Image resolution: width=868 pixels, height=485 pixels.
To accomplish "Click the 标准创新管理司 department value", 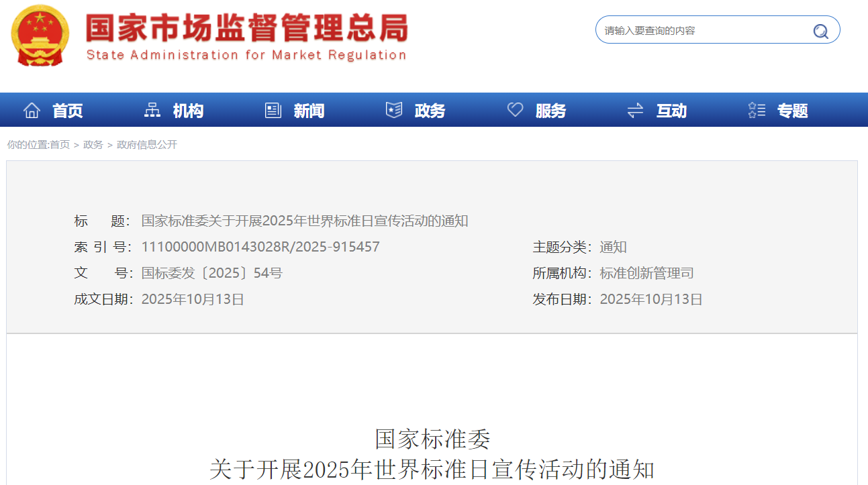I will [x=646, y=273].
